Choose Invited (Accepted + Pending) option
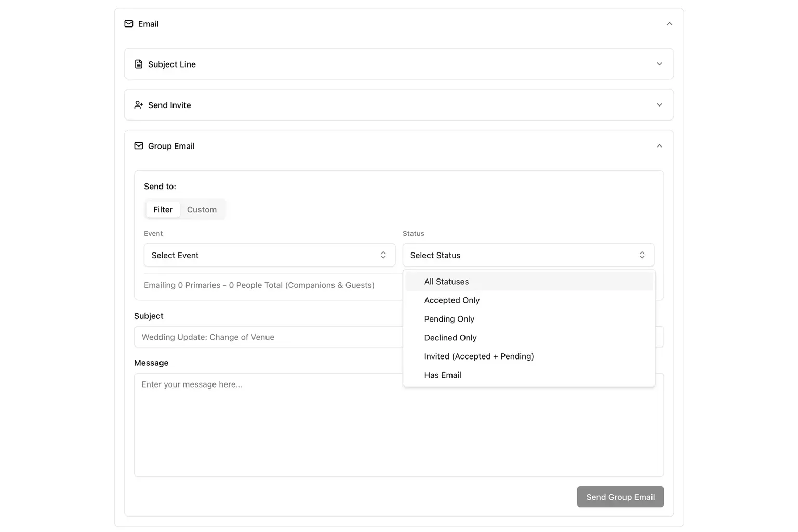Viewport: 798px width, 532px height. point(529,356)
